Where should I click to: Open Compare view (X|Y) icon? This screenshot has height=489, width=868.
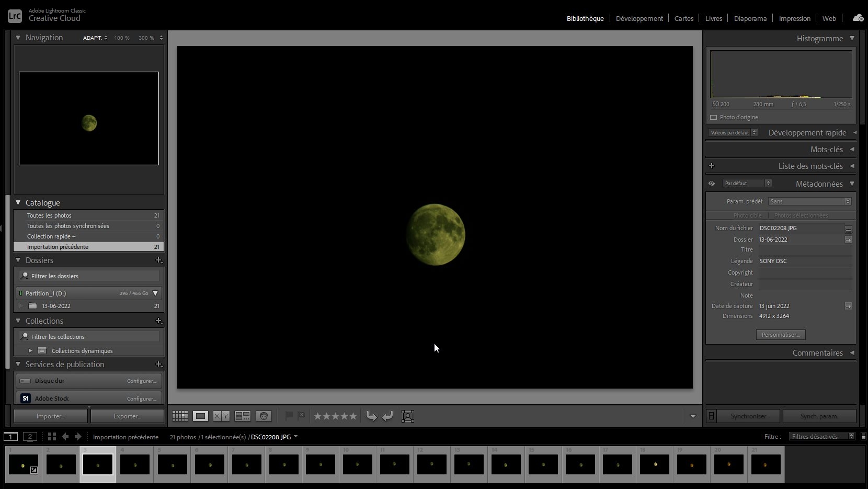click(221, 416)
